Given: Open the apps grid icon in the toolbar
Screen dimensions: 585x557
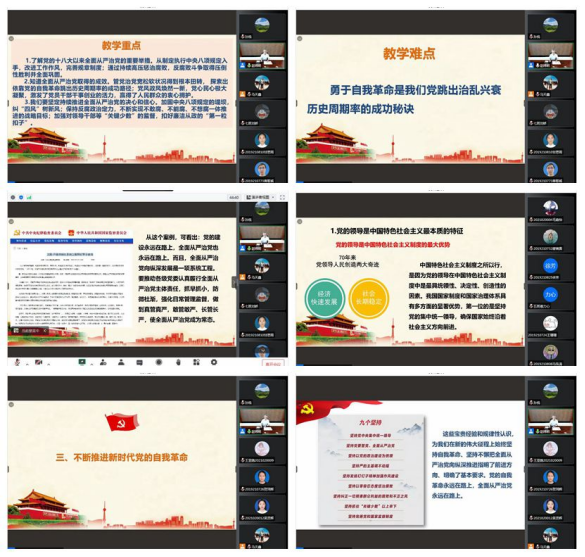Looking at the screenshot, I should coord(197,362).
